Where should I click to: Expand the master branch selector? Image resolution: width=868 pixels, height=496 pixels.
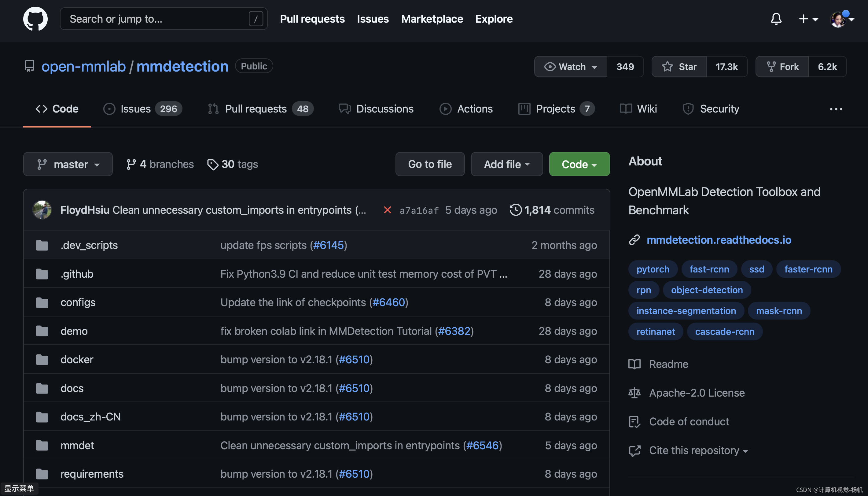point(68,164)
